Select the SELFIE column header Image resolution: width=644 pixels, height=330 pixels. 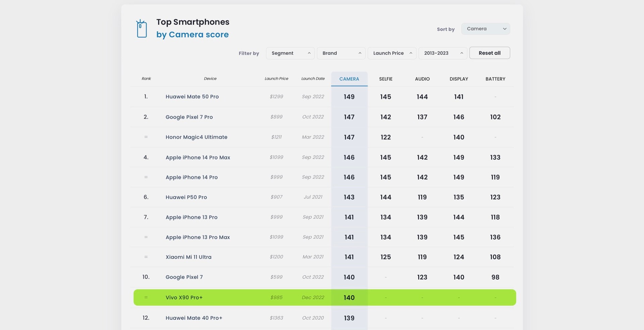(386, 79)
